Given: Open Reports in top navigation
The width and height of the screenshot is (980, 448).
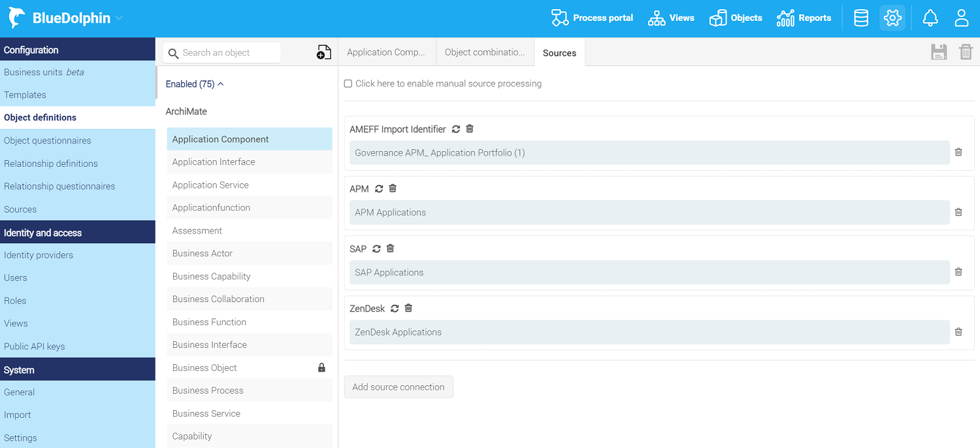Looking at the screenshot, I should click(804, 18).
